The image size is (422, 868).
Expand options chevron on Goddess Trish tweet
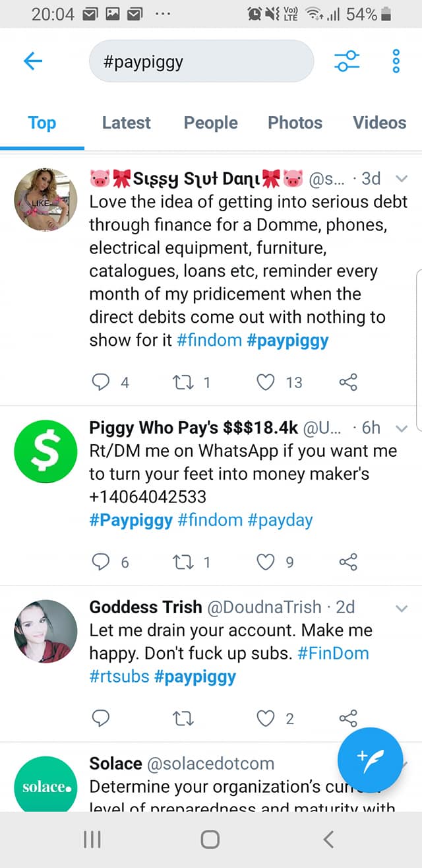click(x=401, y=608)
